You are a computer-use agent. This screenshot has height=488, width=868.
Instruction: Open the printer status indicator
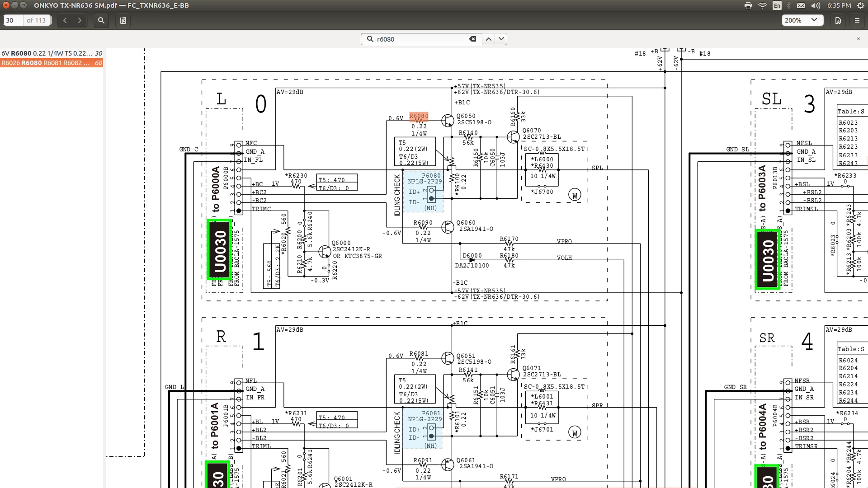tap(748, 5)
